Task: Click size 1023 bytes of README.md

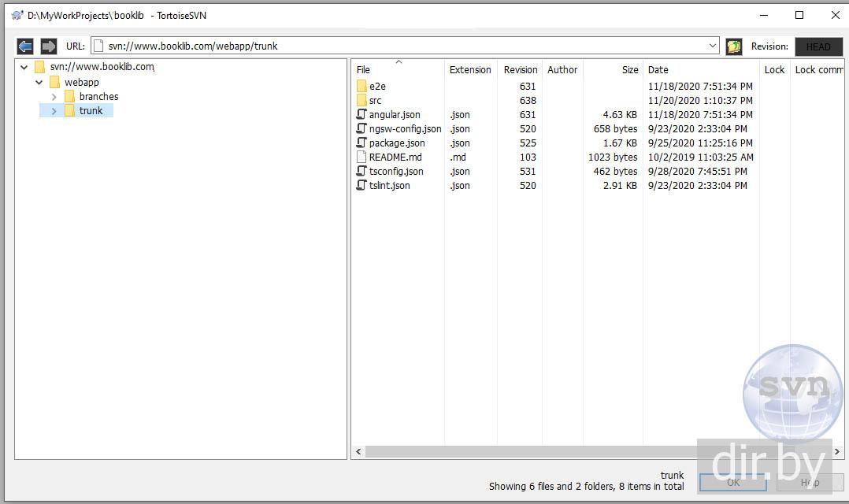Action: point(613,157)
